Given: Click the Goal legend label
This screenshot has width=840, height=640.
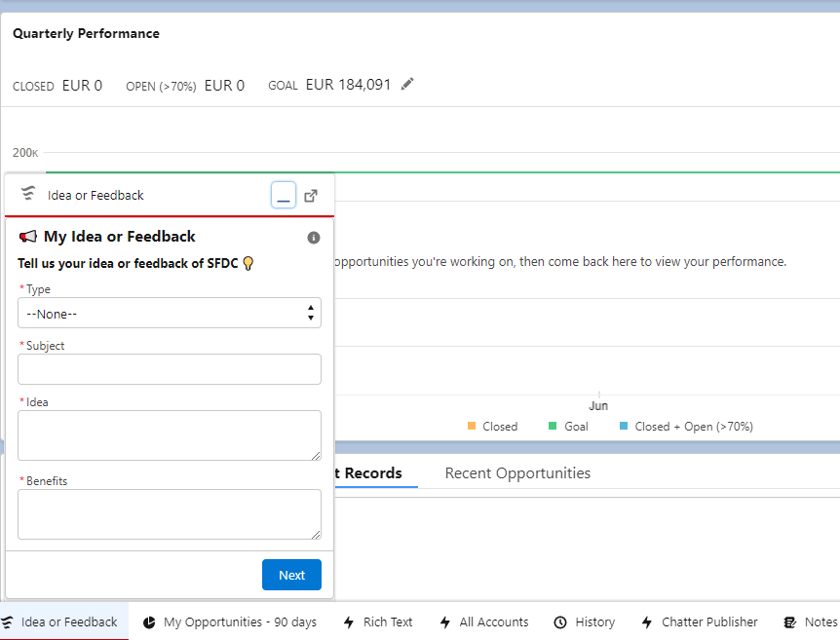Looking at the screenshot, I should tap(577, 427).
